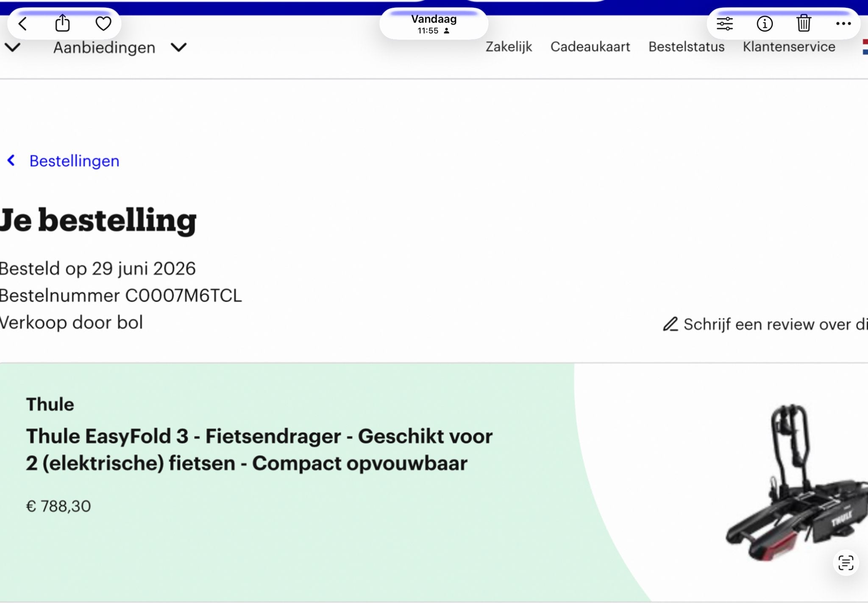Screen dimensions: 868x603
Task: Click the blue chevron before Bestellingen
Action: [11, 161]
